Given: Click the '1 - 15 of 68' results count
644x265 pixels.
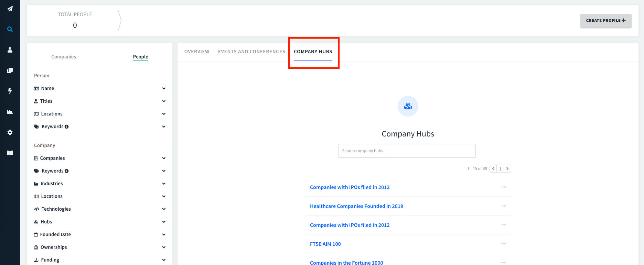Looking at the screenshot, I should coord(477,169).
